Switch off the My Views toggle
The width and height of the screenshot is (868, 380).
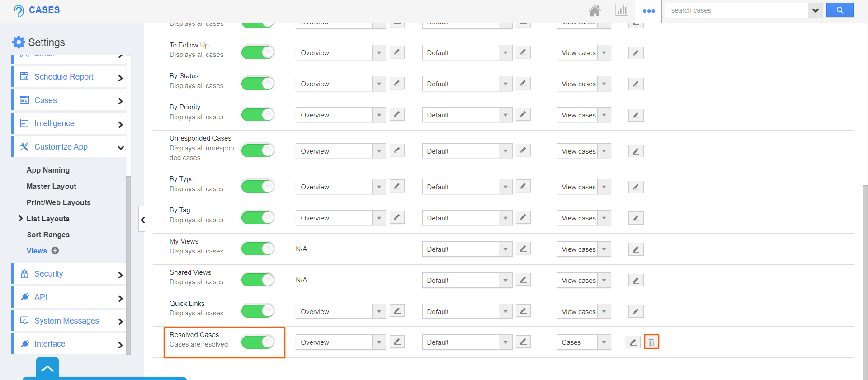pos(258,249)
